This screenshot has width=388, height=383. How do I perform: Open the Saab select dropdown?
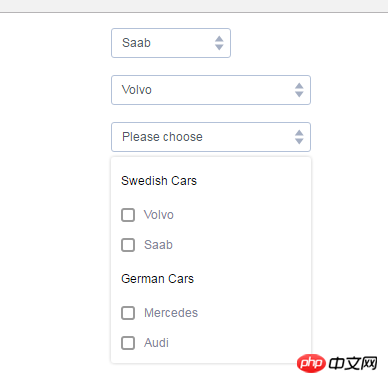pos(171,43)
